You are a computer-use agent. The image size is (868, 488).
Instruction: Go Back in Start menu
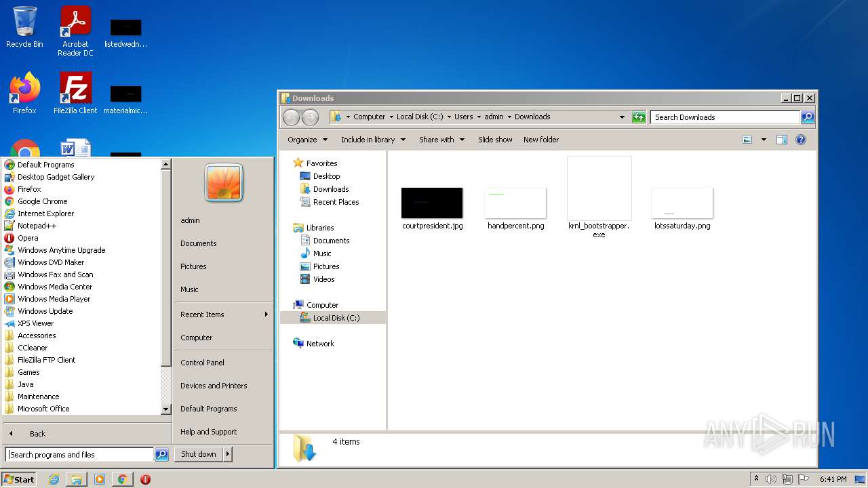(x=37, y=434)
